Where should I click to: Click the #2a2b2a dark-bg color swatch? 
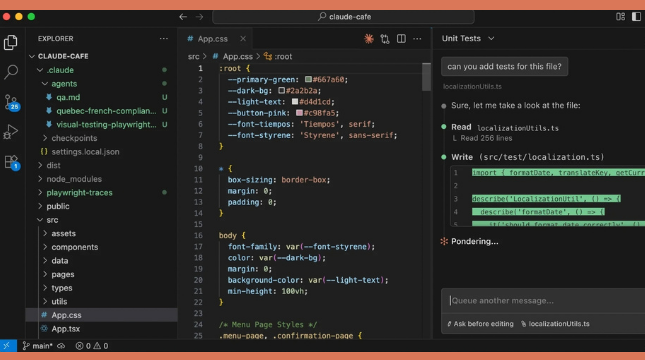click(x=281, y=91)
